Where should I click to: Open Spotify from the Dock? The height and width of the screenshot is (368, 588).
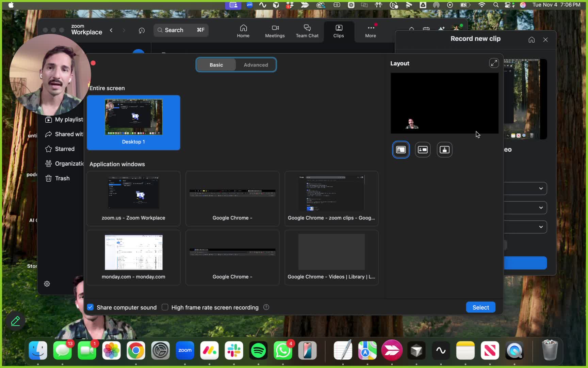click(x=258, y=350)
